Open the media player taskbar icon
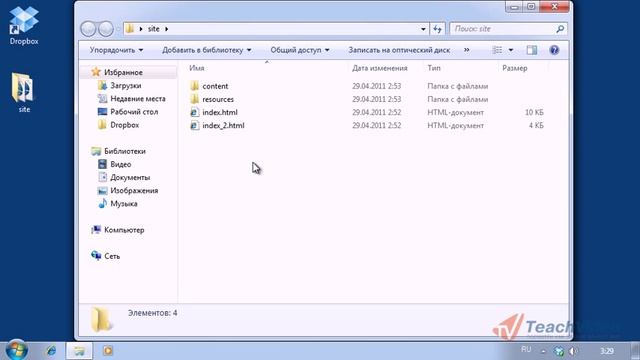 tap(108, 351)
